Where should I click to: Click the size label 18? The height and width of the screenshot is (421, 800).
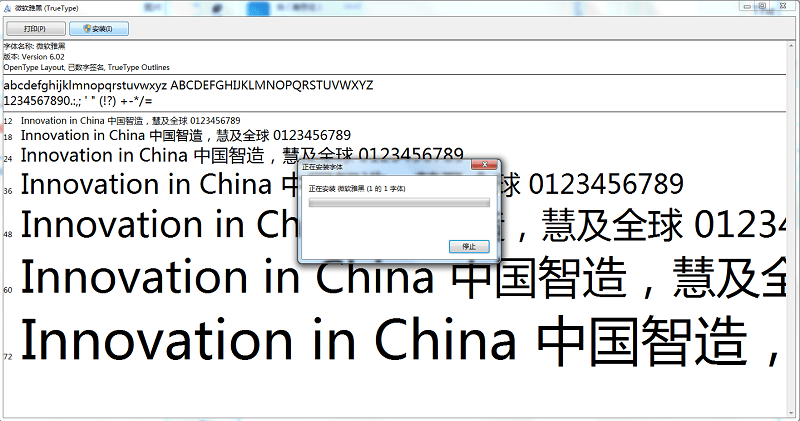pyautogui.click(x=8, y=137)
